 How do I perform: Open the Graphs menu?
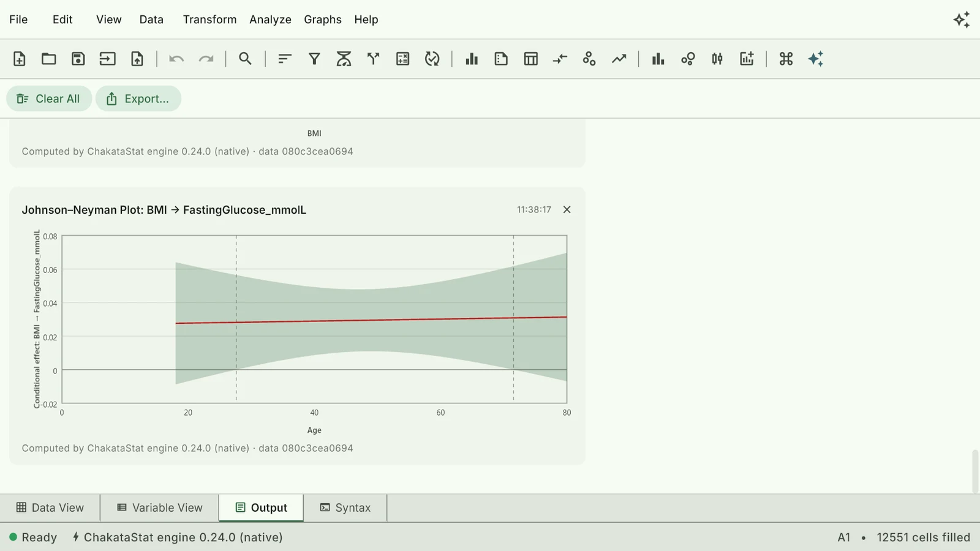tap(323, 20)
